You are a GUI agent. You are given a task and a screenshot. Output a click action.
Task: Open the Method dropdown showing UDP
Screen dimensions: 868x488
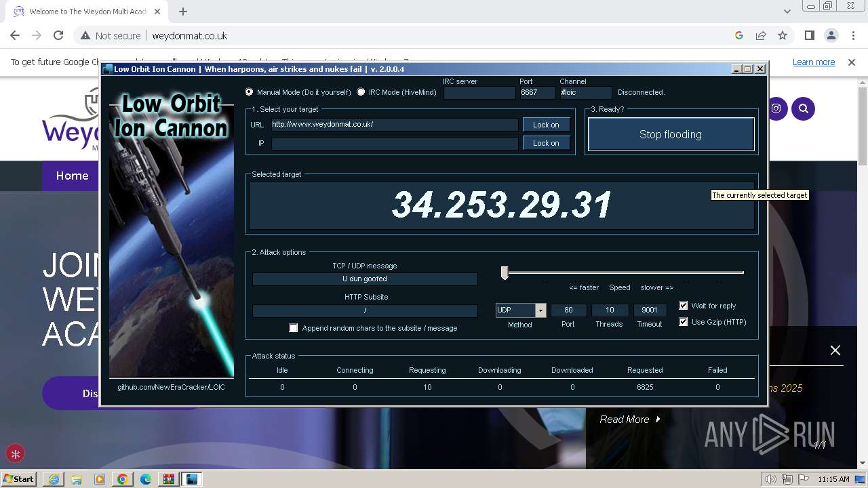pos(540,310)
